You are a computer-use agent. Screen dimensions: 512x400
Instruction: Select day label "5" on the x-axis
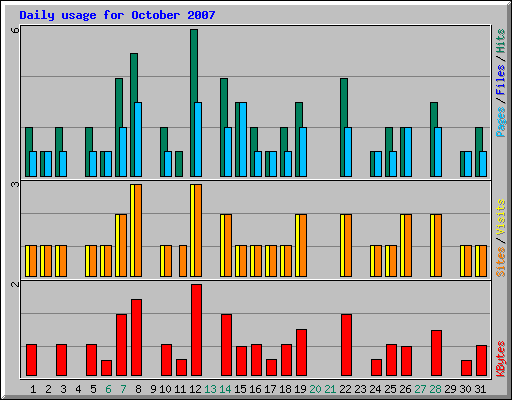coord(93,389)
